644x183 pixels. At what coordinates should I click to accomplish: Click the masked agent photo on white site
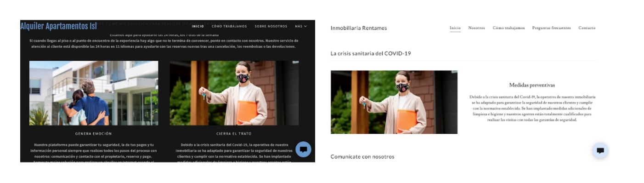tap(394, 102)
